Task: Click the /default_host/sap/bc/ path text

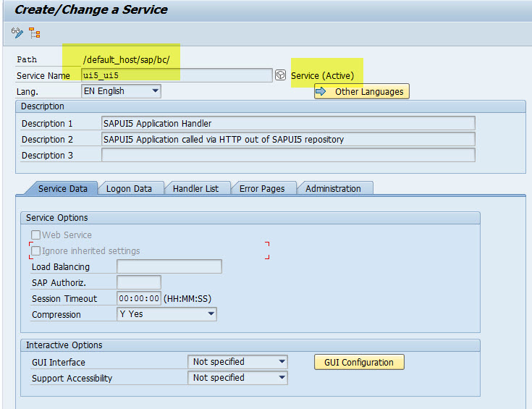Action: pos(126,60)
